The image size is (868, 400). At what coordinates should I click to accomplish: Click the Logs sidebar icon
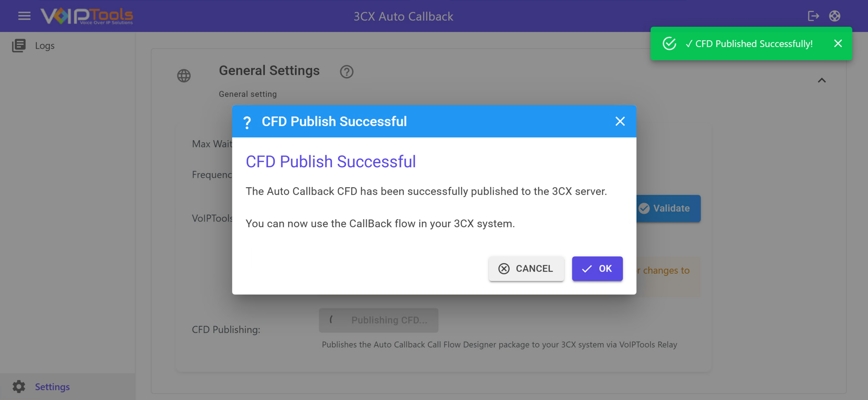click(x=19, y=45)
